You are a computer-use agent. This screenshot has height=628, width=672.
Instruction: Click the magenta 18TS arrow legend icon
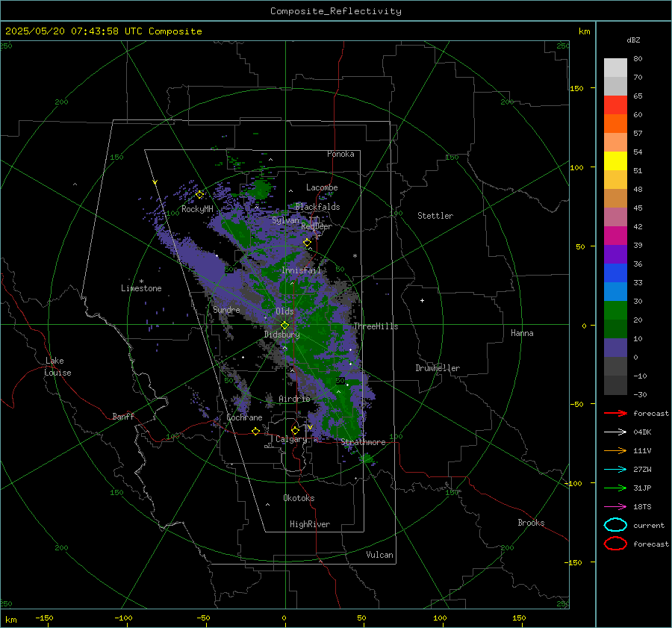point(615,507)
